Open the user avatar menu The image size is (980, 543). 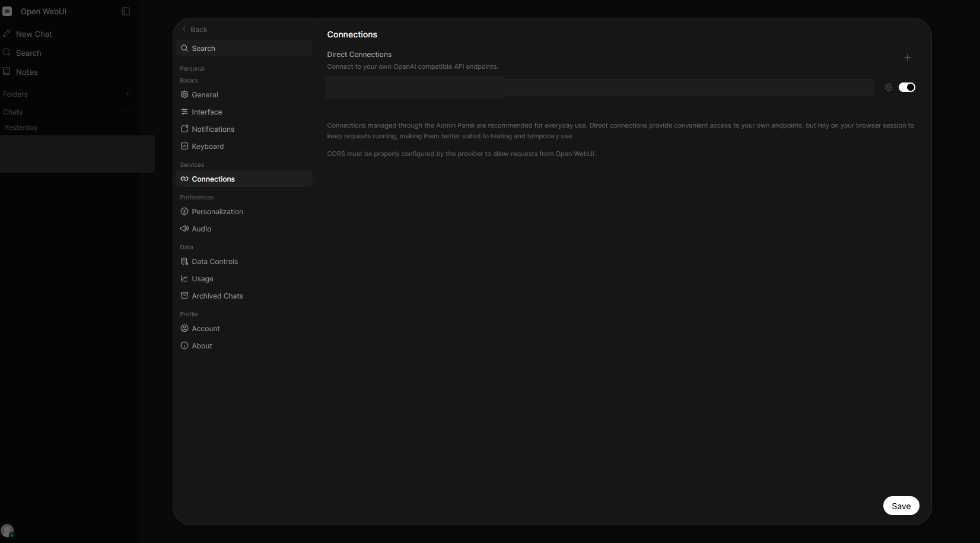point(7,531)
